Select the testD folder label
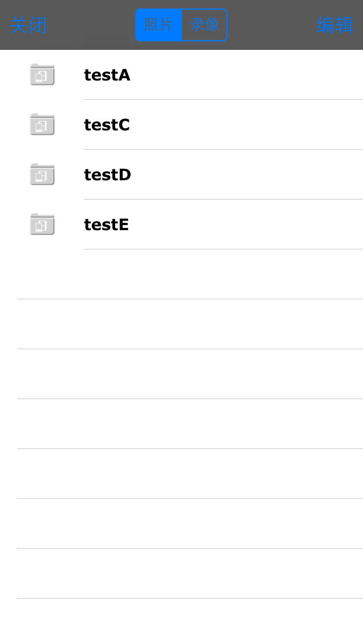The height and width of the screenshot is (644, 363). pos(107,175)
